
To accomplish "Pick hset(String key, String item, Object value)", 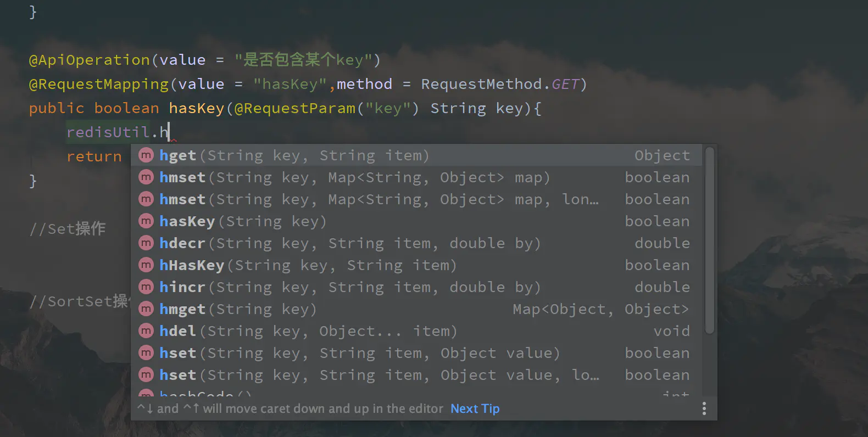I will 359,353.
